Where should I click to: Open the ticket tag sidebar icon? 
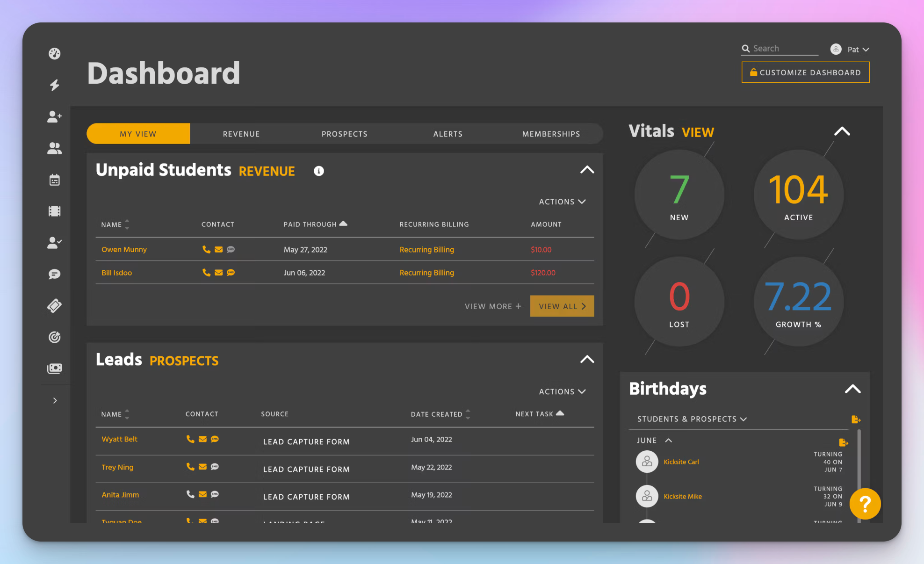(x=55, y=306)
